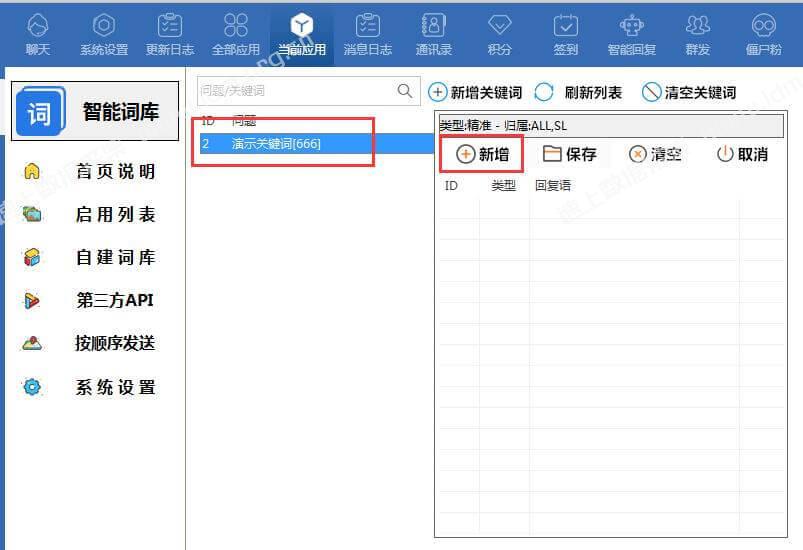Click the 回复语 column header
Image resolution: width=803 pixels, height=550 pixels.
pos(553,185)
